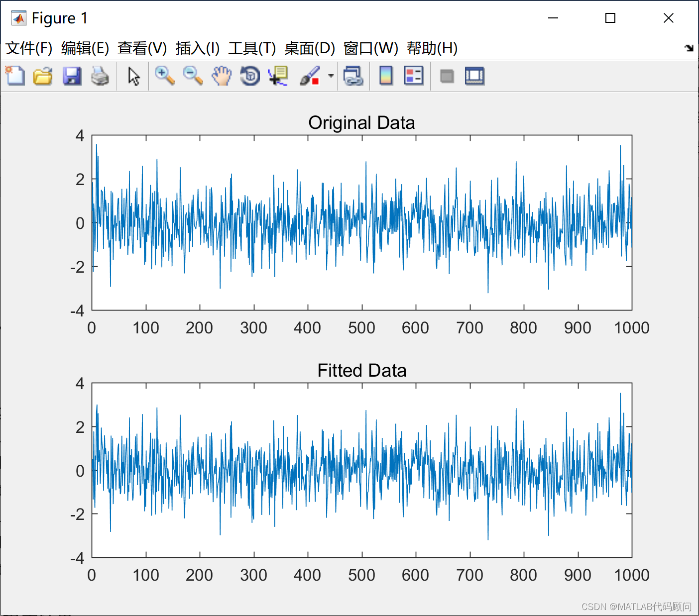Select the Data Cursor tool
This screenshot has width=699, height=616.
(x=278, y=76)
